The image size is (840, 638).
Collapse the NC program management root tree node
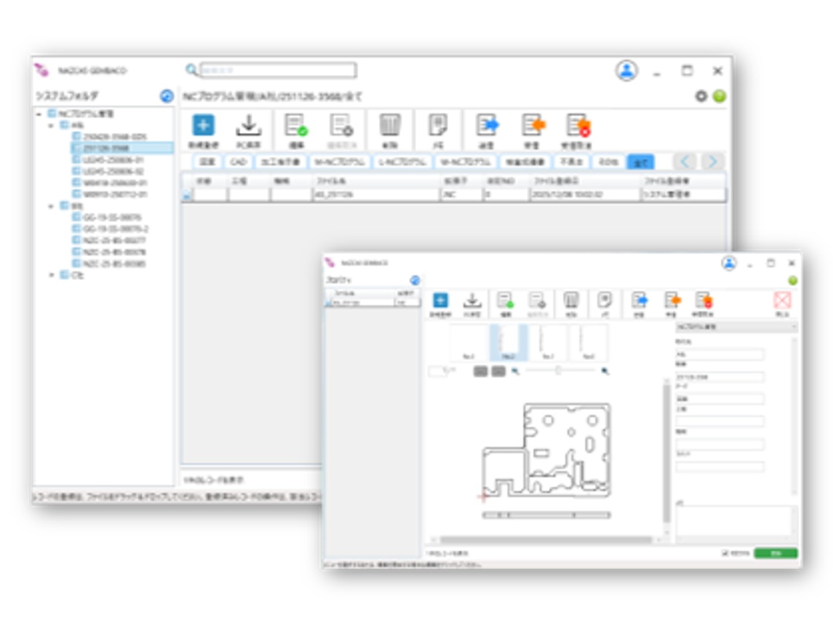click(39, 114)
